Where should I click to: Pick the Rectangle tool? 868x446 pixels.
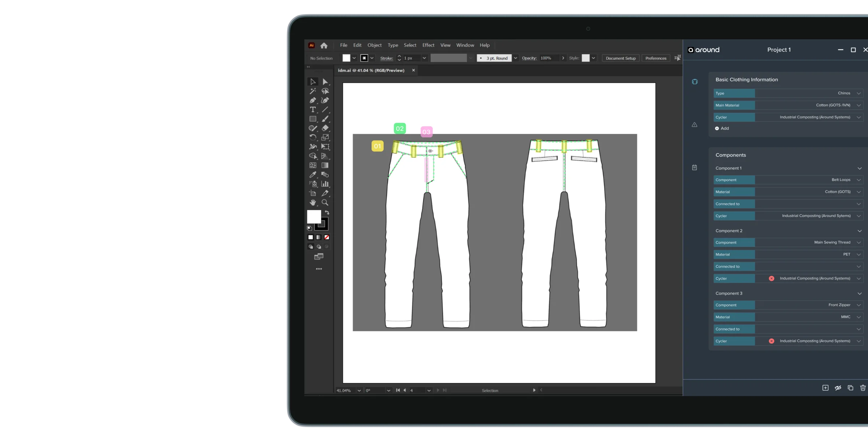point(312,119)
